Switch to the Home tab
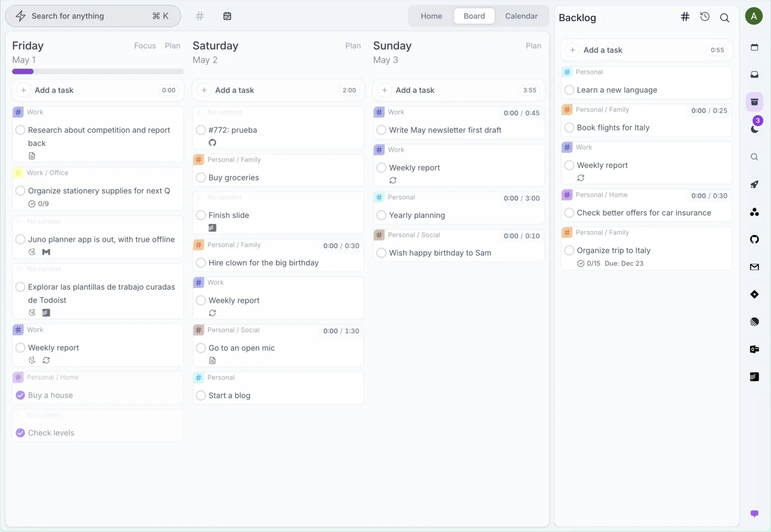This screenshot has height=532, width=771. (x=431, y=16)
